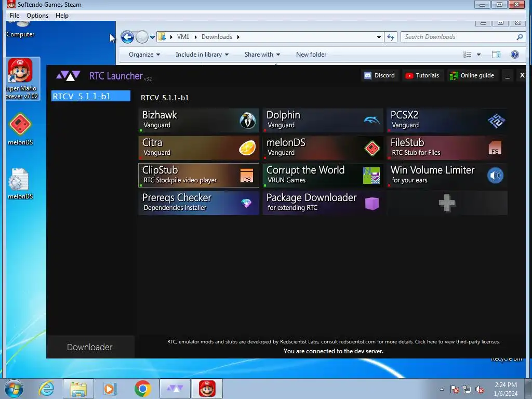Toggle the preview pane icon
Viewport: 532px width, 399px height.
click(x=496, y=55)
